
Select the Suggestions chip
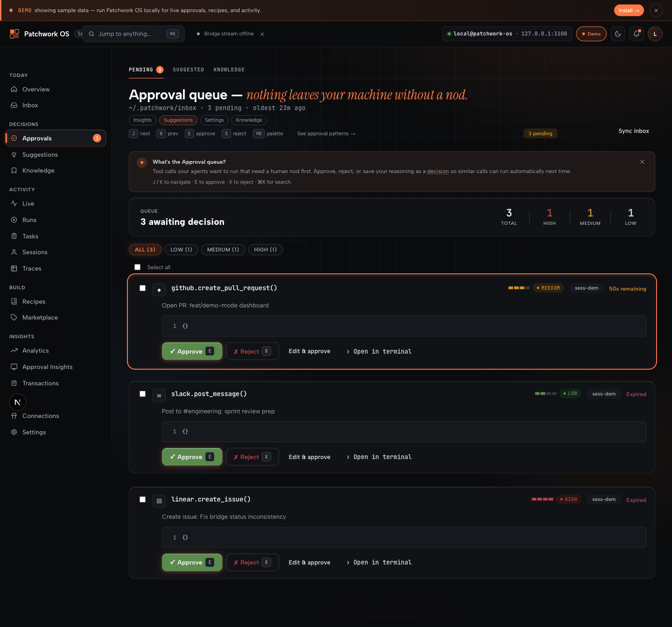point(178,120)
